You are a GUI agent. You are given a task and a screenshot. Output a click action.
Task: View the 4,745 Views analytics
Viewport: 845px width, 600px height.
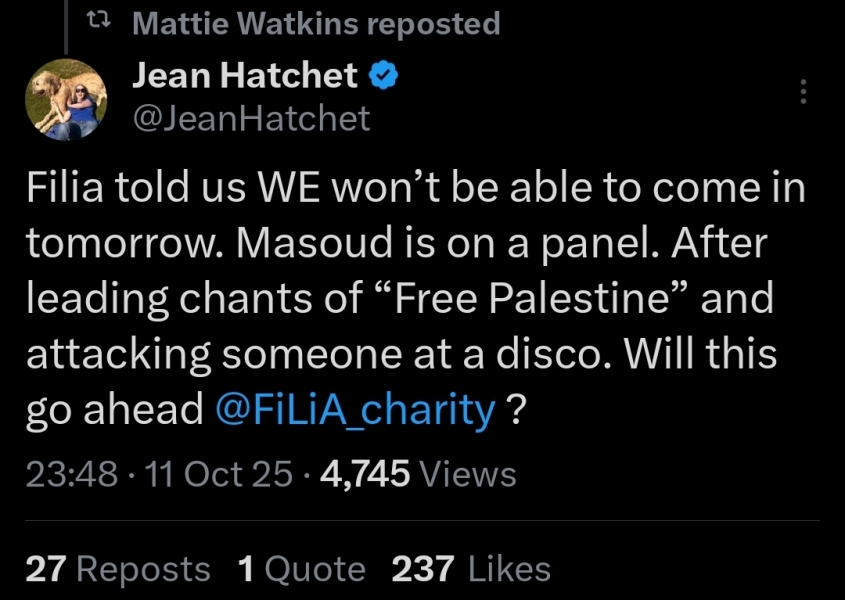[418, 473]
